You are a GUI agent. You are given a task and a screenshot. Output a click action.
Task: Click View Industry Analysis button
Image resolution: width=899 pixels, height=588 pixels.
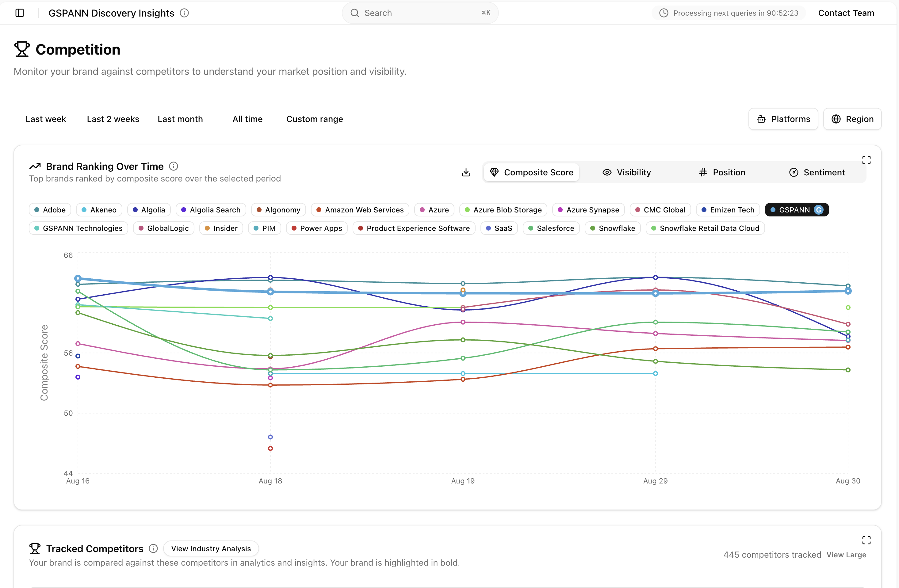211,548
